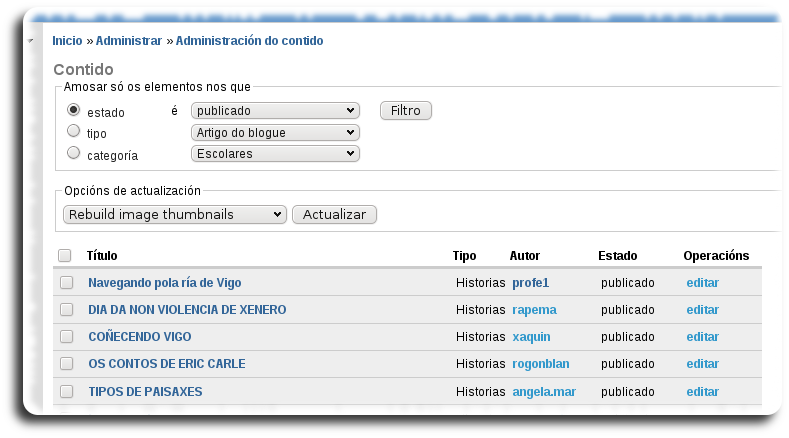Select the 'tipo' radio button
789x438 pixels.
(73, 131)
